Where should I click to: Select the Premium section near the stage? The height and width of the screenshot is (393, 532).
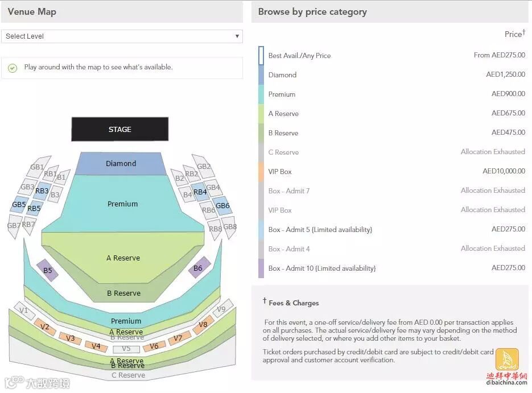click(122, 204)
